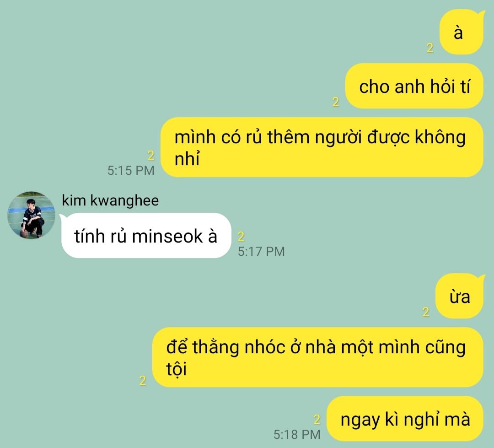Select the "mình có rủ thêm người" message

click(322, 147)
